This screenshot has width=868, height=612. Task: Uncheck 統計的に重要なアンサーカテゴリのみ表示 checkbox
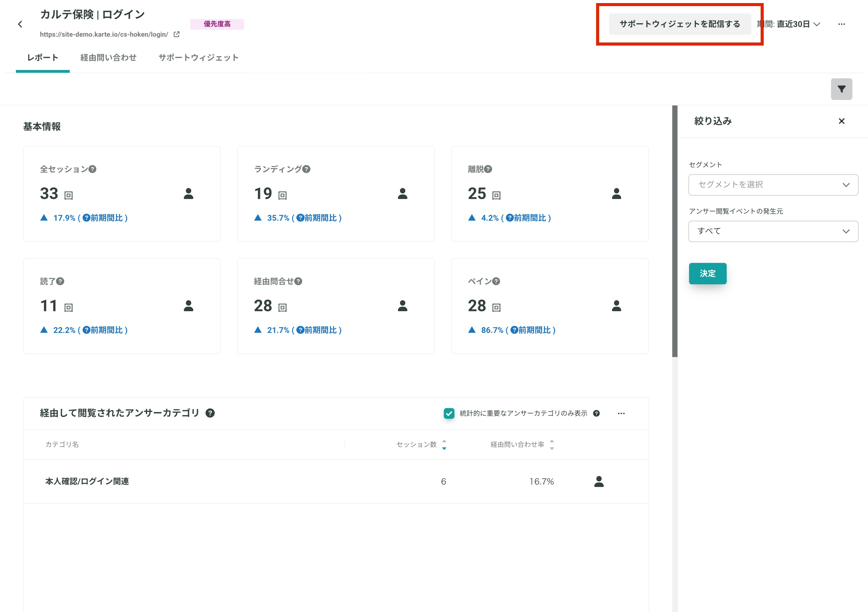(x=449, y=413)
